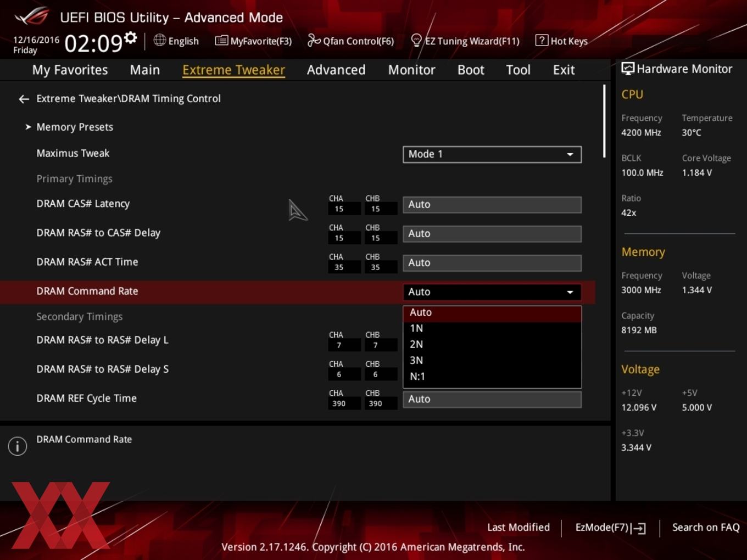The height and width of the screenshot is (560, 747).
Task: Click the Hardware Monitor screen icon
Action: [627, 69]
